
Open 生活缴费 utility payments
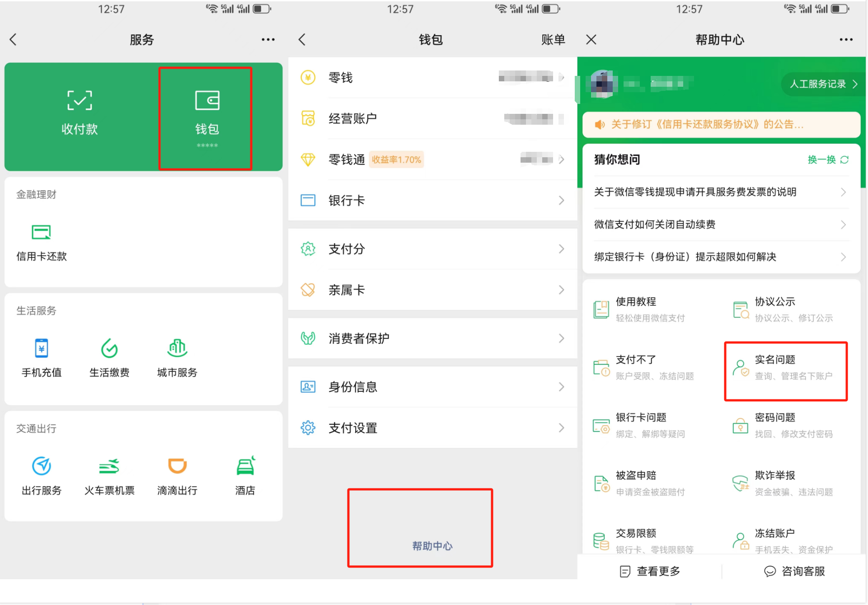pyautogui.click(x=109, y=358)
